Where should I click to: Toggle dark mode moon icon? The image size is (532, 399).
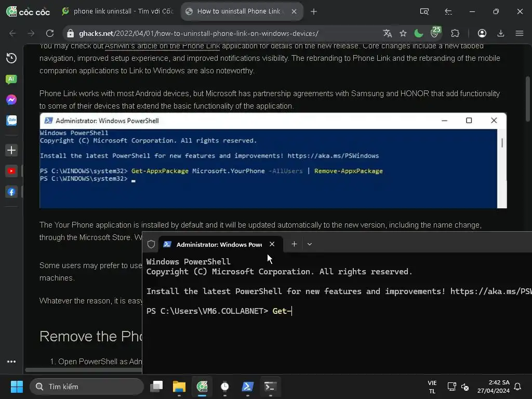pos(419,33)
